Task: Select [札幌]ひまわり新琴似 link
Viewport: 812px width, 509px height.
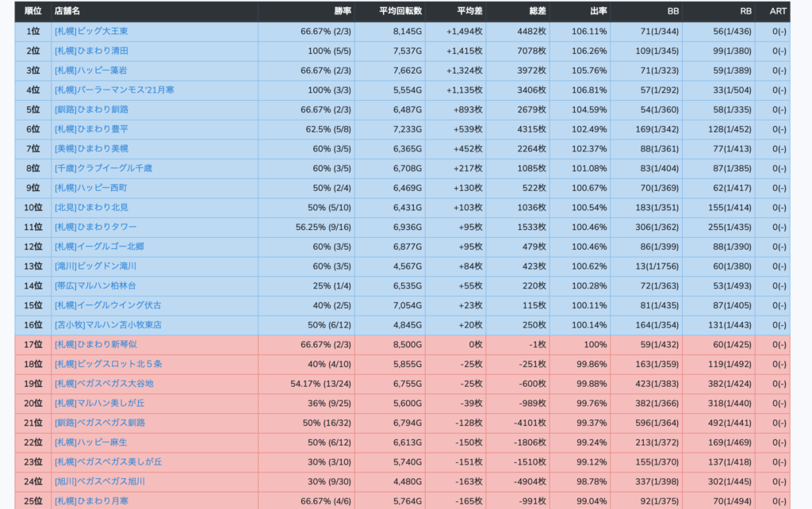Action: click(96, 344)
